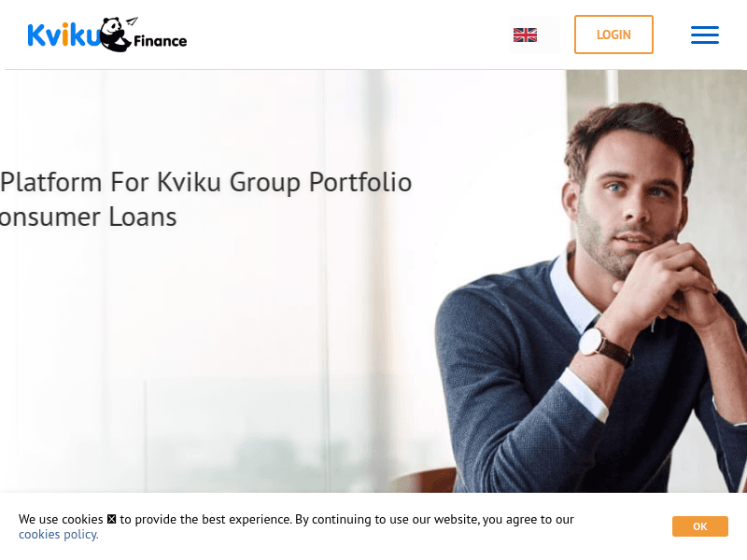Expand the language selector beside the flag
This screenshot has width=747, height=560.
[549, 35]
